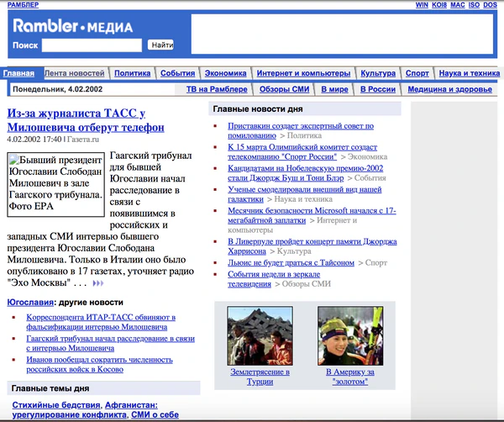This screenshot has width=504, height=422.
Task: Go to Интернет и компьютеры tab
Action: pyautogui.click(x=303, y=73)
